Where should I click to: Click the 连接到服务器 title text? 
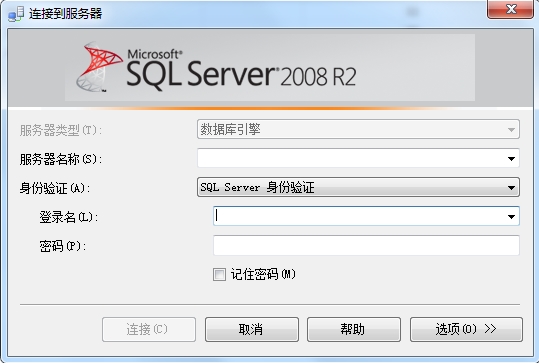[x=65, y=14]
